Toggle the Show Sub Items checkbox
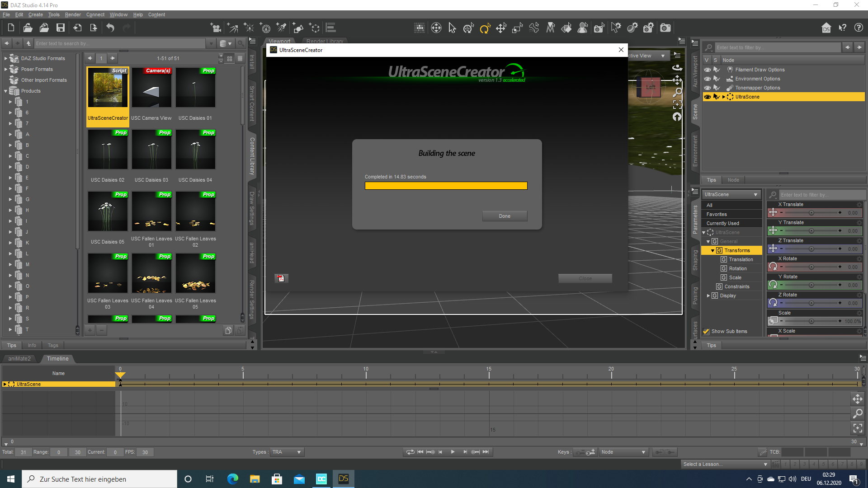The image size is (868, 488). (x=706, y=331)
